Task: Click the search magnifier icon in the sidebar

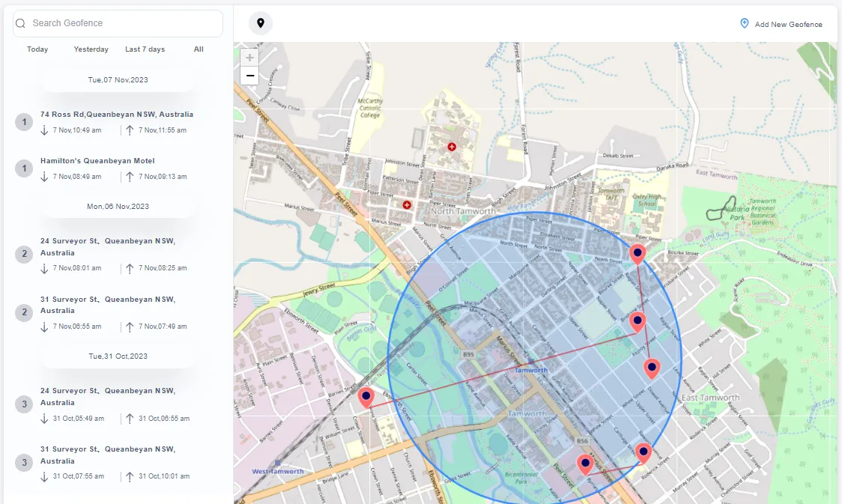Action: pos(20,23)
